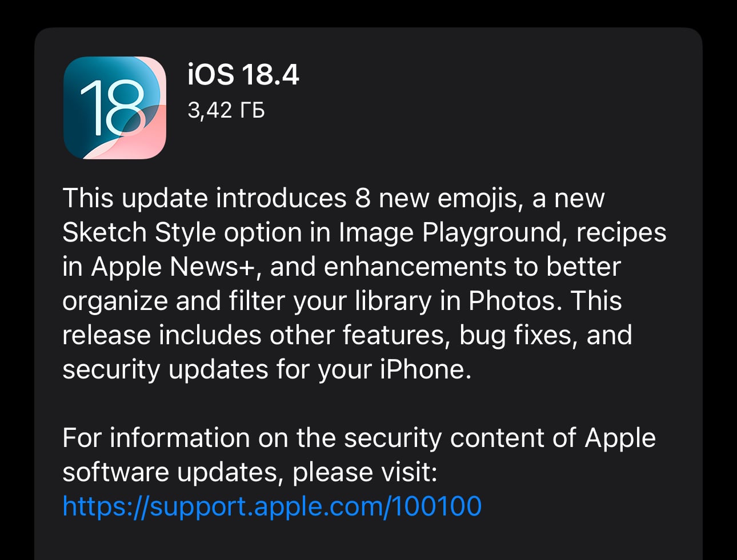Tap the iOS 18 update icon
This screenshot has width=737, height=560.
(115, 107)
